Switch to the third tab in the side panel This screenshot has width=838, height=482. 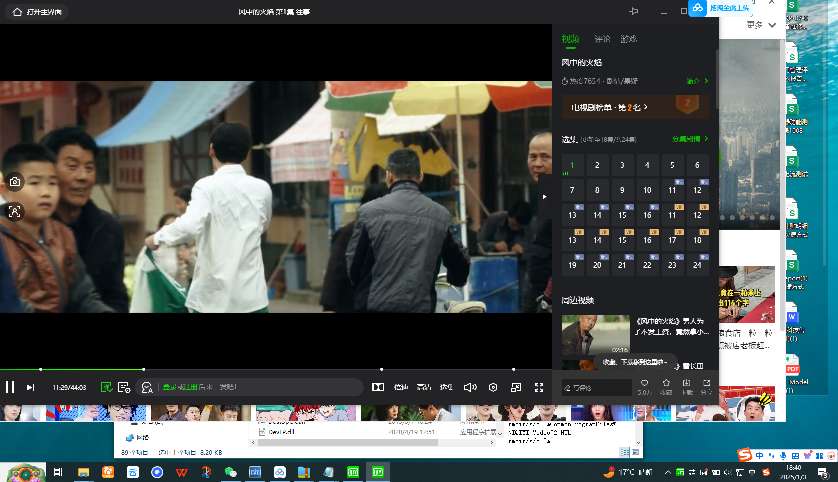628,39
